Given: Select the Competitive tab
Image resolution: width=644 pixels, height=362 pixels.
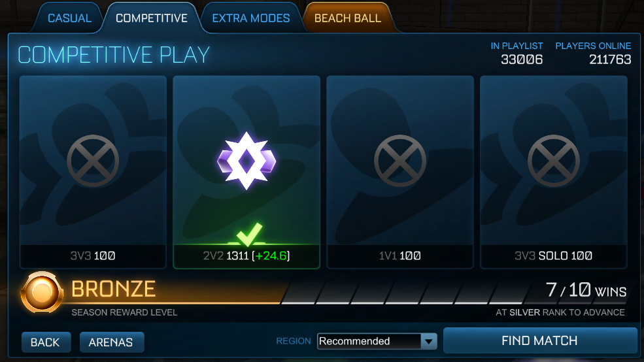Looking at the screenshot, I should (152, 18).
